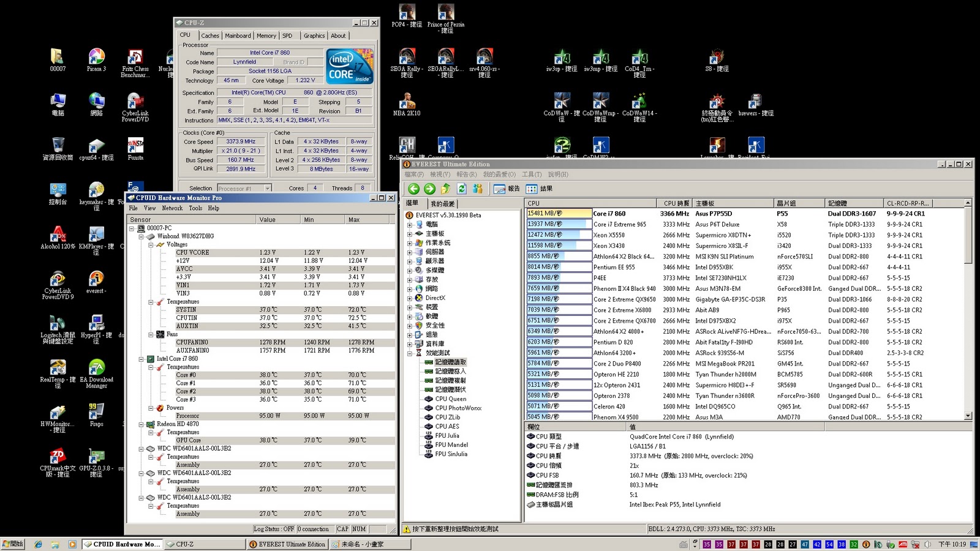Select CPU PhotoWorxx benchmark in EVEREST tree

tap(458, 408)
